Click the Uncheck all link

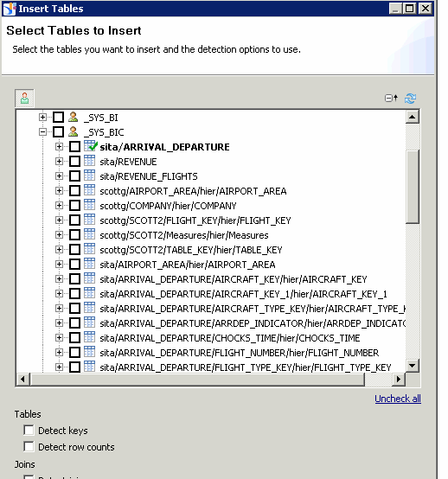click(398, 399)
